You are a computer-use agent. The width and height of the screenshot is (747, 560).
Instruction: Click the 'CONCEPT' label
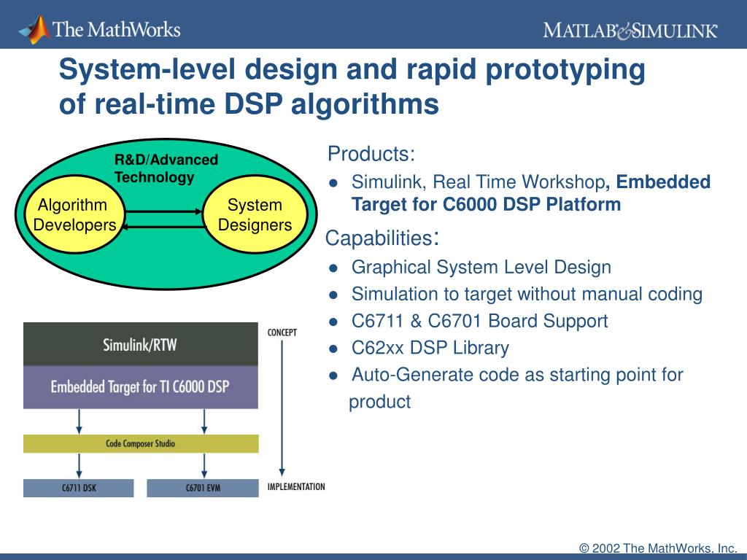(x=282, y=332)
